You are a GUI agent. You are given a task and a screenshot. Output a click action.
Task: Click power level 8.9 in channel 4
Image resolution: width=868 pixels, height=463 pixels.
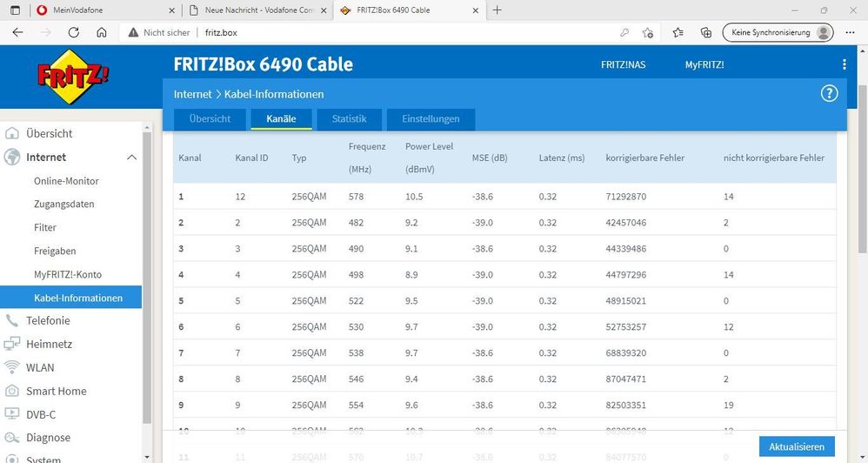(x=411, y=275)
